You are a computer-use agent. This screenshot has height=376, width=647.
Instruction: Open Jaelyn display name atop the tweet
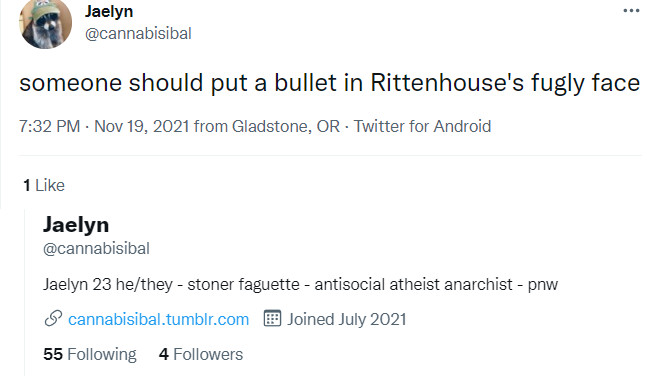pyautogui.click(x=109, y=12)
